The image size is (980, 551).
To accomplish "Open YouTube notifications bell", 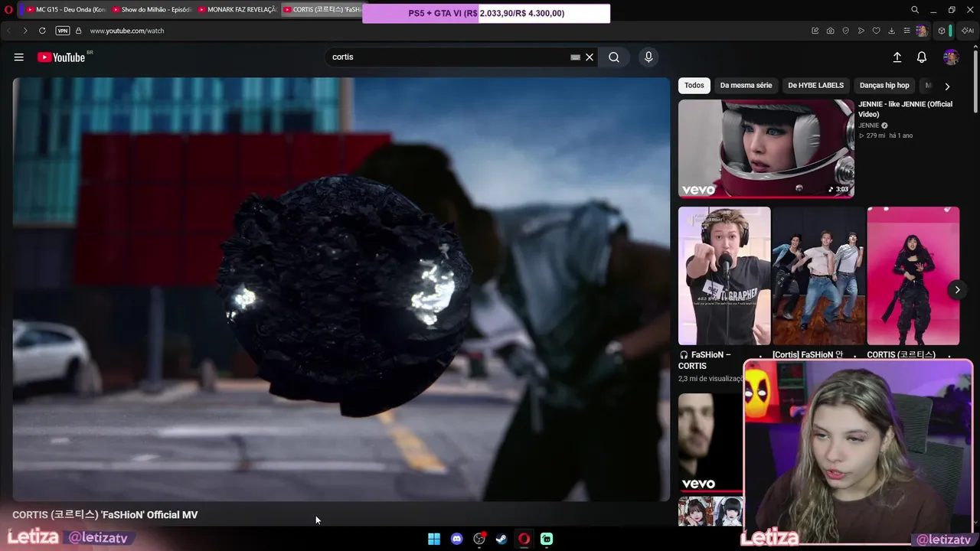I will [x=922, y=57].
